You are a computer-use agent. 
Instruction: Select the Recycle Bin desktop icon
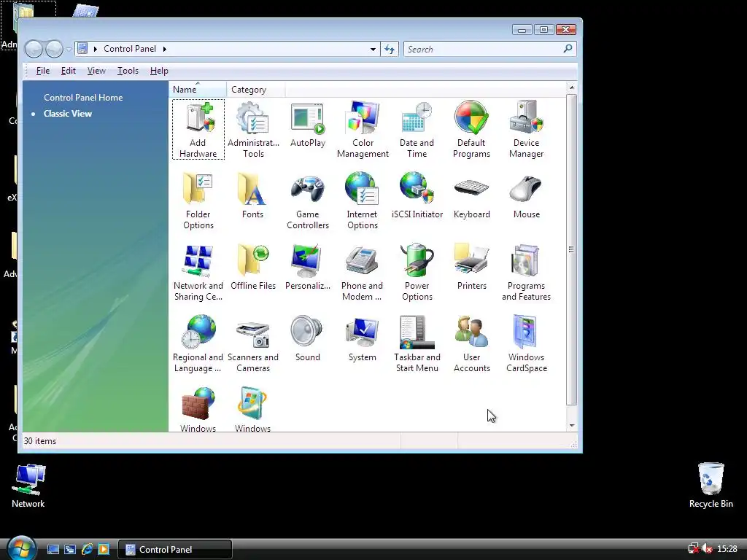tap(711, 485)
